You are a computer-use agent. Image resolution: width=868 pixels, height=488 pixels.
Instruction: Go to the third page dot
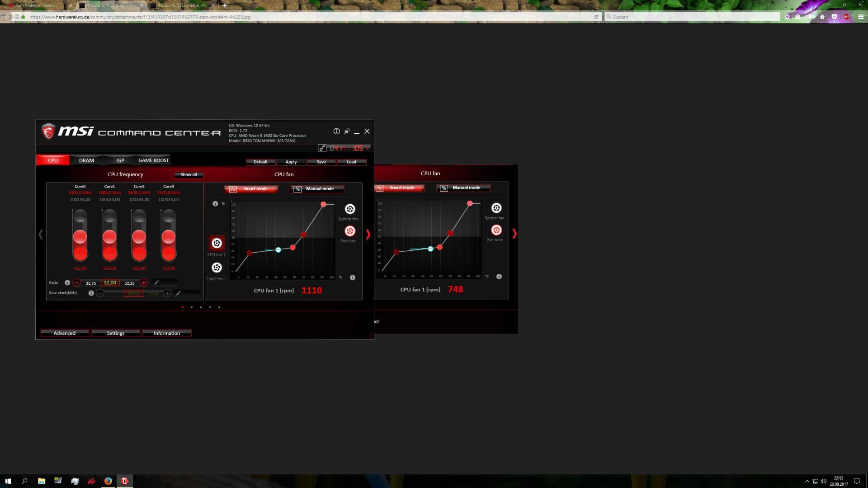pyautogui.click(x=201, y=307)
